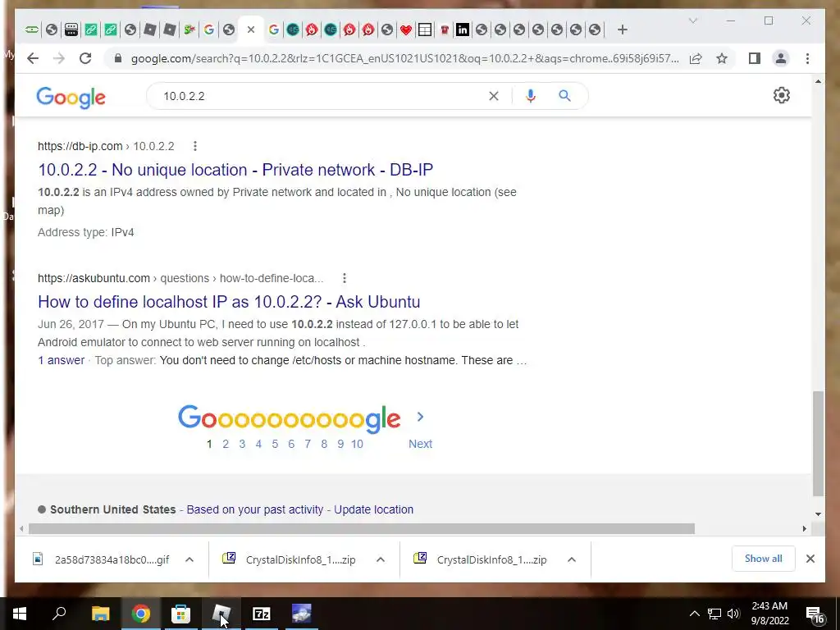This screenshot has width=840, height=630.
Task: Show all downloads
Action: coord(764,559)
